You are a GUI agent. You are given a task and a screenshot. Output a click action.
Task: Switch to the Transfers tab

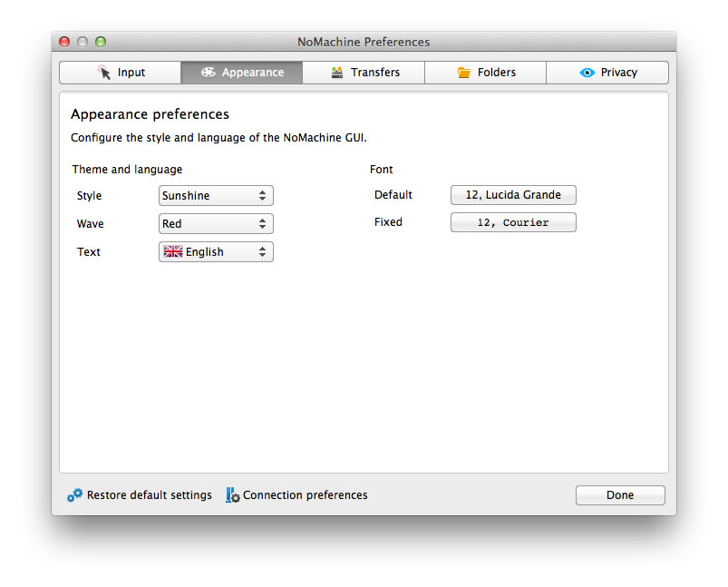click(x=364, y=73)
